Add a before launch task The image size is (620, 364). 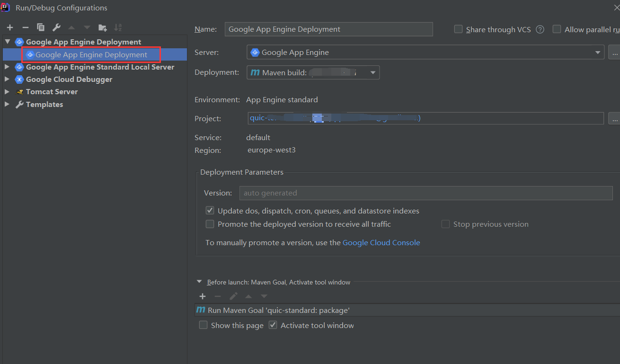click(203, 296)
